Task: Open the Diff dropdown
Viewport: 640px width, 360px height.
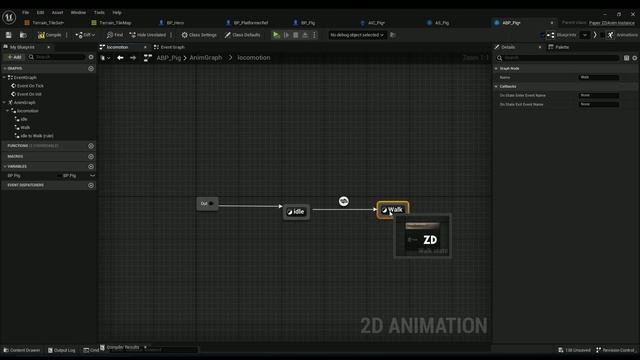Action: point(85,35)
